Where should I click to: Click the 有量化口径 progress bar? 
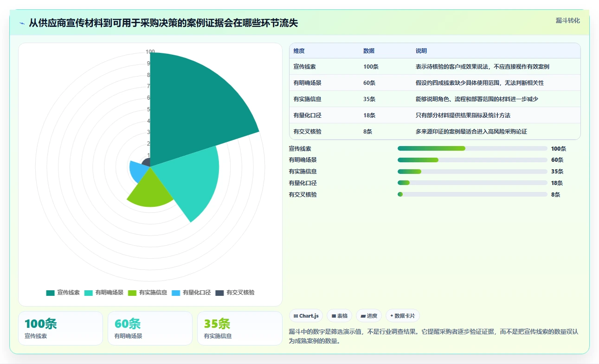[x=472, y=183]
